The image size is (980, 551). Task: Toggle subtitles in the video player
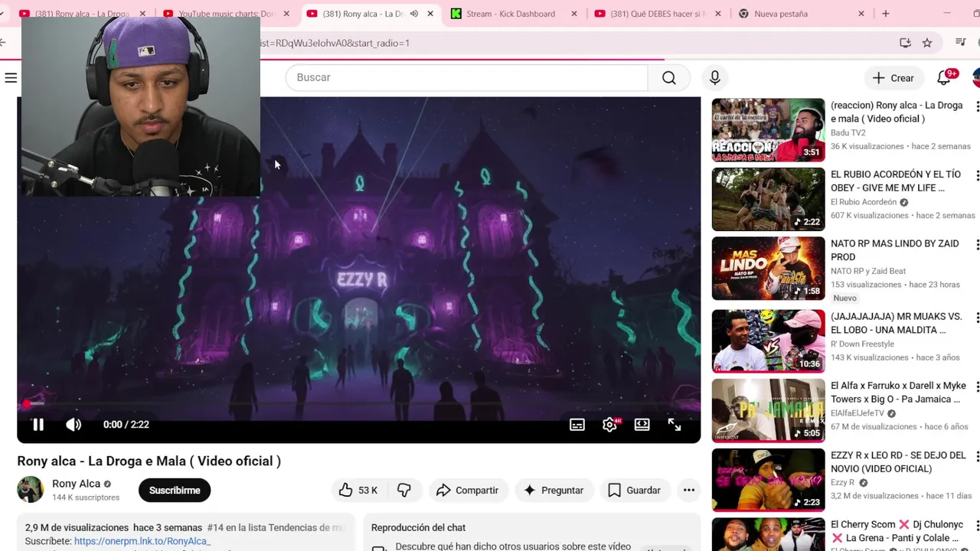[x=577, y=425]
